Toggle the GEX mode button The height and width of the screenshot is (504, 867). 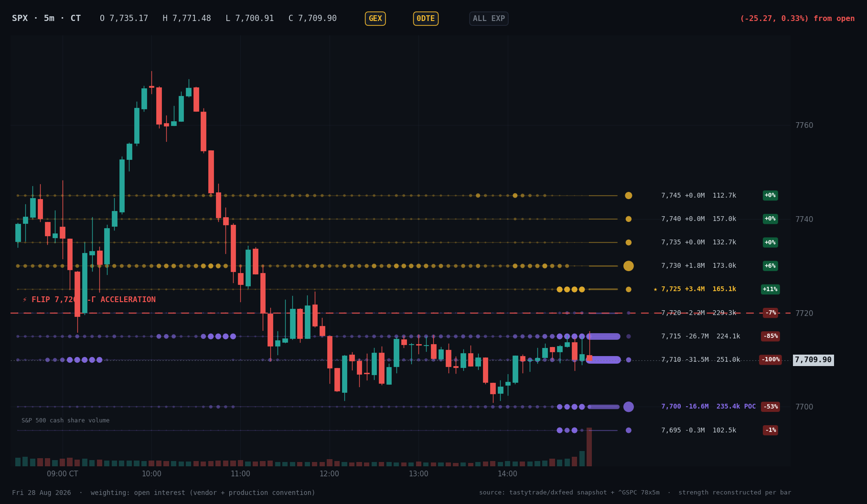click(375, 19)
